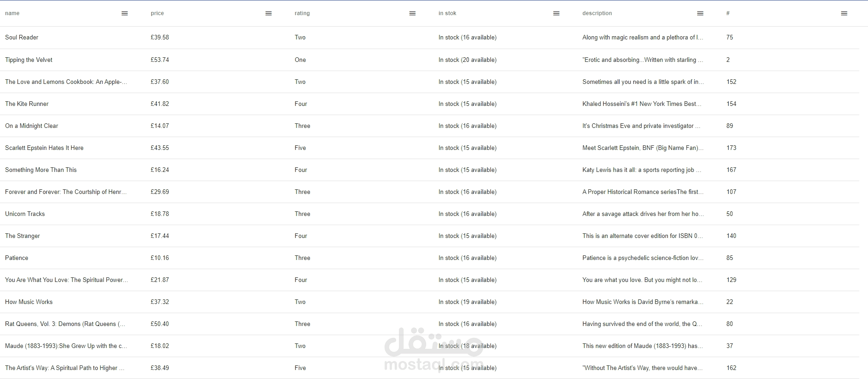Click On a Midnight Clear cell
The width and height of the screenshot is (868, 381).
(x=32, y=126)
